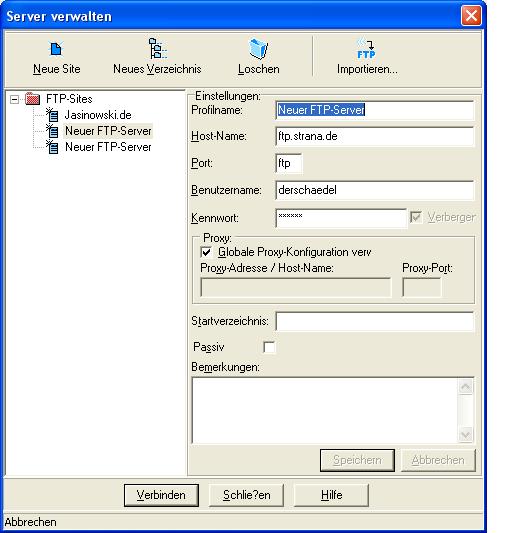Enable the Passiv checkbox

269,347
